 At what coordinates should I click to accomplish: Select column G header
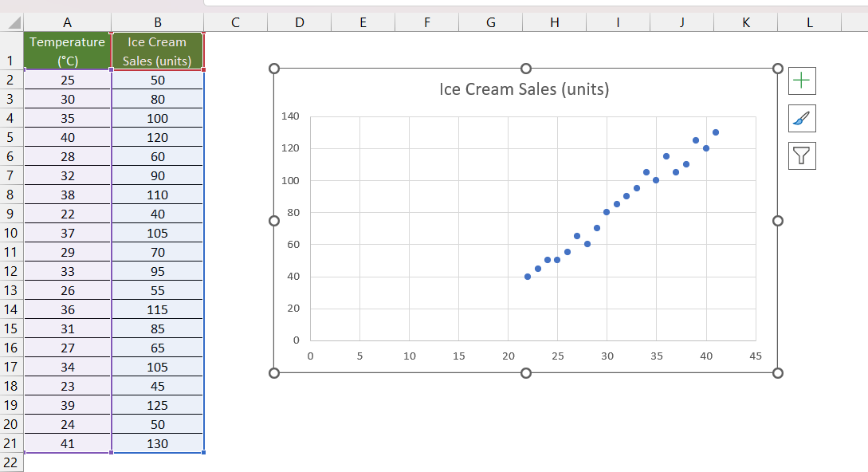[x=490, y=22]
